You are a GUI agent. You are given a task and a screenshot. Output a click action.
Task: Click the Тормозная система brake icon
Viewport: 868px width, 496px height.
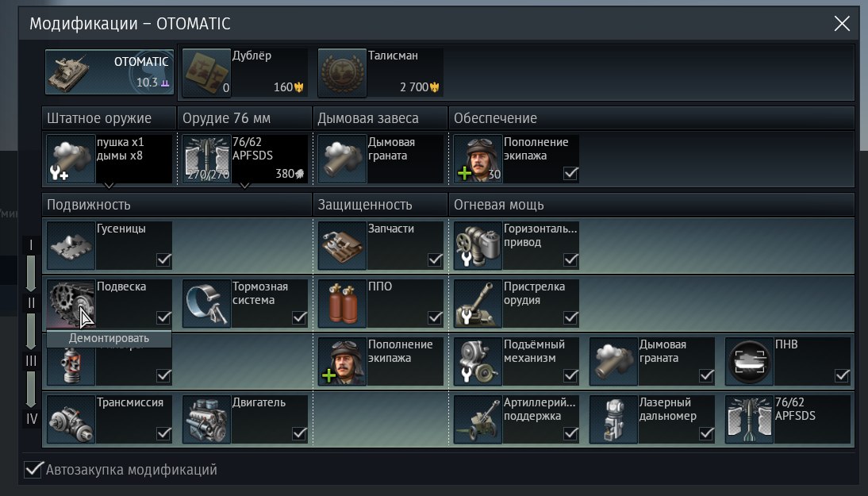(206, 303)
